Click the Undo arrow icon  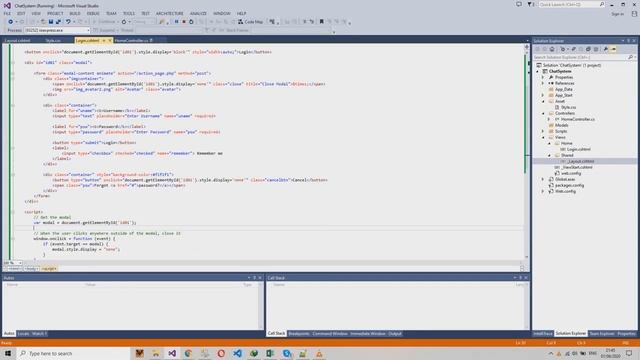pos(68,22)
